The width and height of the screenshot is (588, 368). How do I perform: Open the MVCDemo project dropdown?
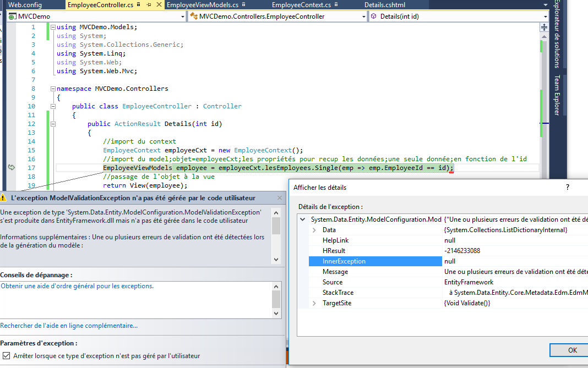pos(183,17)
